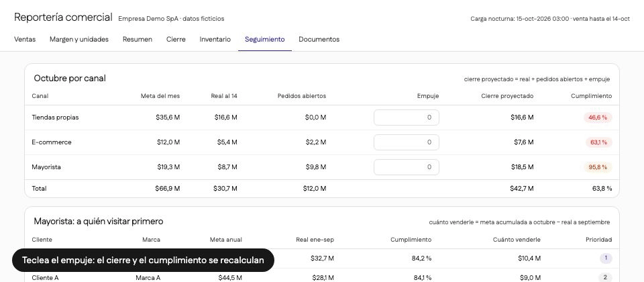Click the Empuje column header

tap(428, 96)
